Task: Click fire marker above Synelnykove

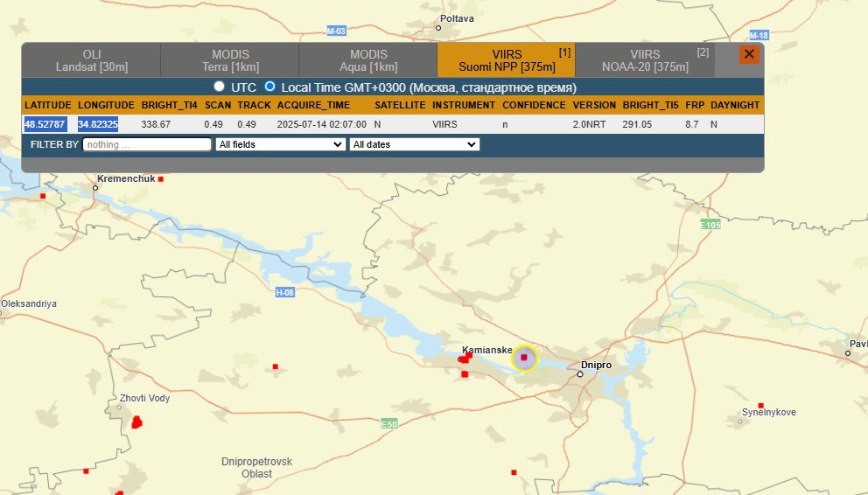Action: pyautogui.click(x=761, y=406)
